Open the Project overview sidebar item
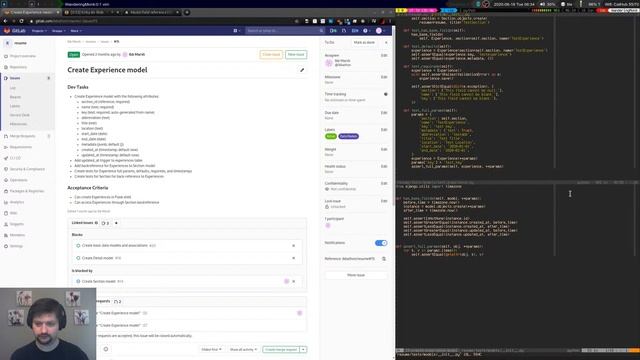 [23, 56]
